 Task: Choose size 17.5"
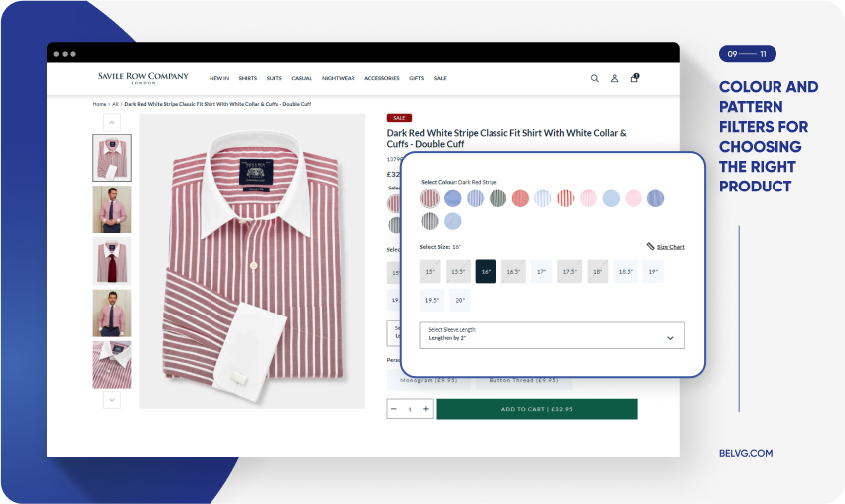click(570, 272)
